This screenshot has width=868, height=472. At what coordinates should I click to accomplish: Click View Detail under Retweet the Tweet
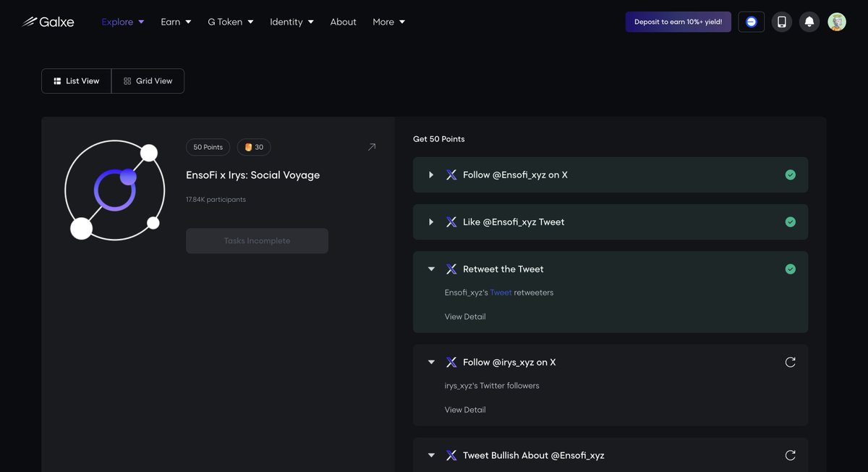point(465,316)
